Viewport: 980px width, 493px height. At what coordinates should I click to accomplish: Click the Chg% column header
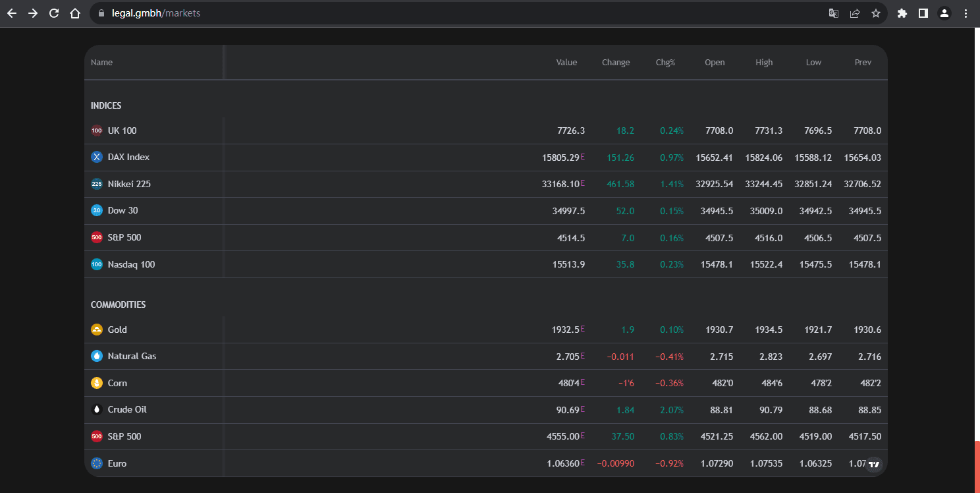[665, 63]
